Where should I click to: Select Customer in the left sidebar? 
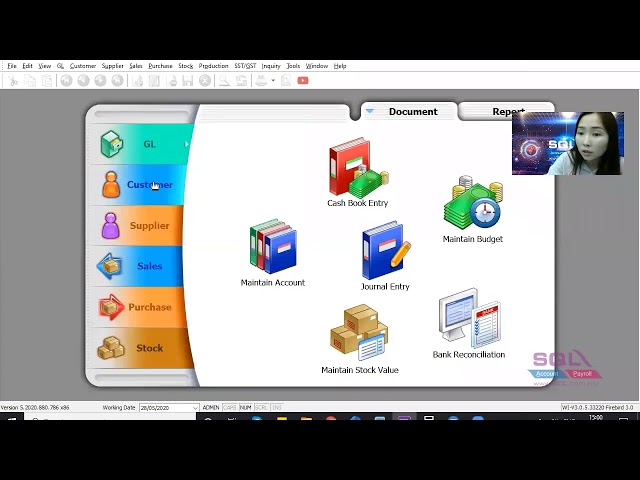coord(139,185)
